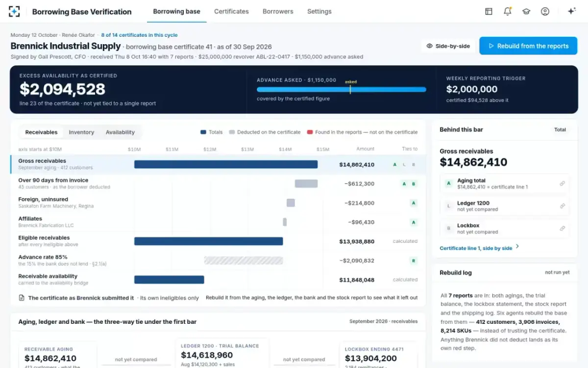The height and width of the screenshot is (368, 588).
Task: Click the $2,000,000 weekly trigger value
Action: point(472,89)
